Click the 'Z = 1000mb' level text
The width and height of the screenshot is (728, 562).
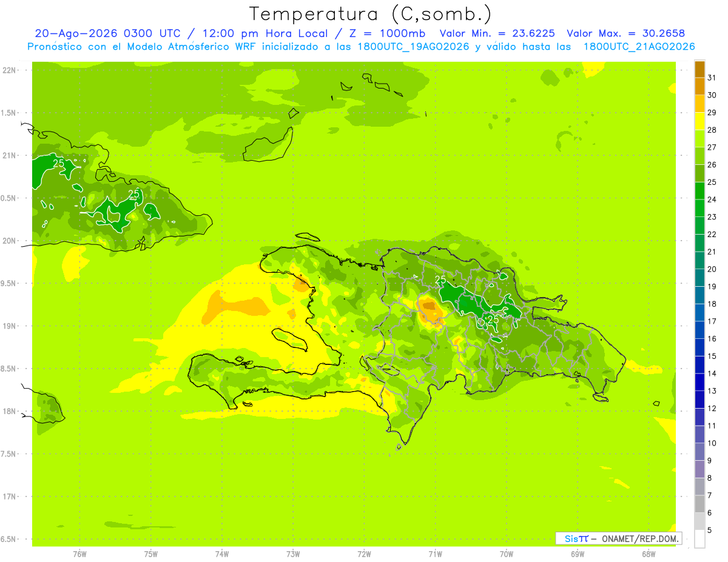pyautogui.click(x=389, y=33)
